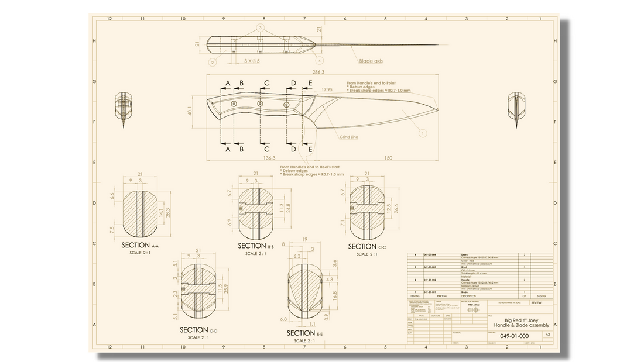The width and height of the screenshot is (644, 362).
Task: Click the 286.3 overall length dimension
Action: (x=318, y=73)
